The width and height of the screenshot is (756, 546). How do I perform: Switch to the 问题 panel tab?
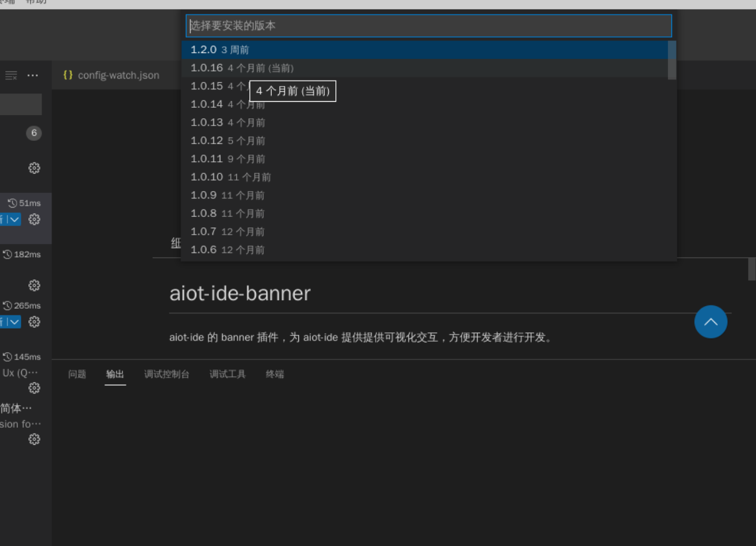click(x=77, y=374)
